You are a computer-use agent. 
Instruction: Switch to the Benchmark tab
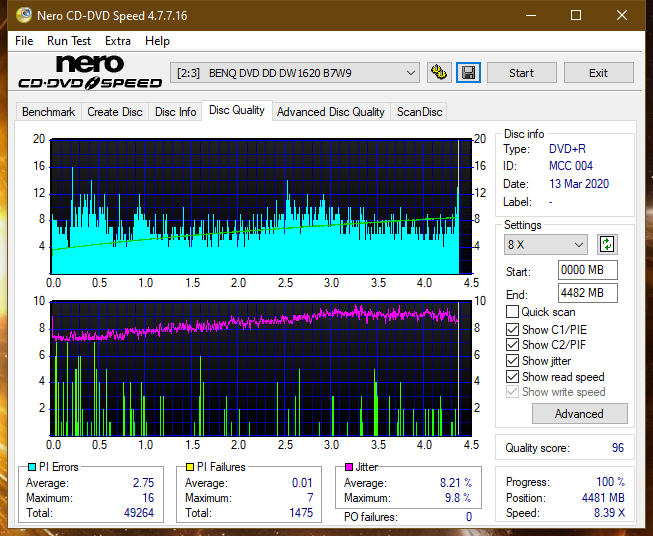(x=49, y=112)
